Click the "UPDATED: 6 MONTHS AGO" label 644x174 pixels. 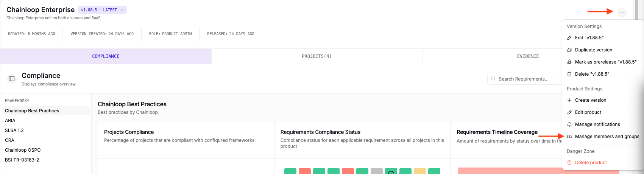[x=31, y=34]
